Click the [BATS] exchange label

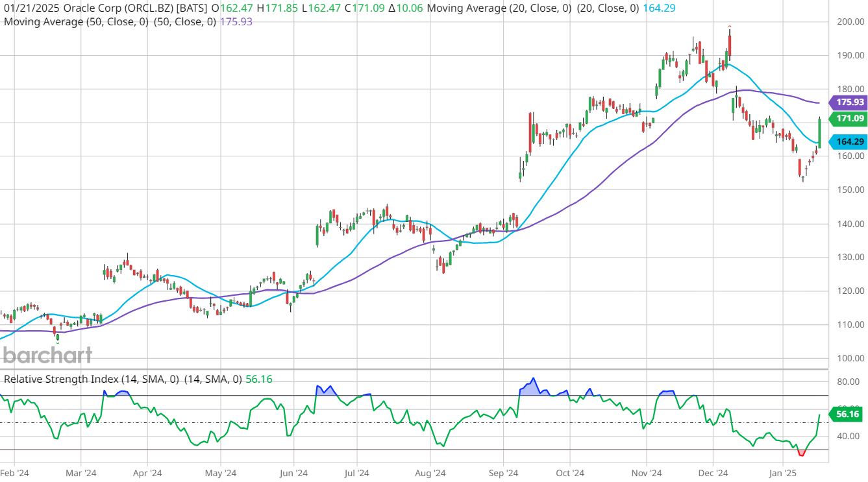point(193,8)
